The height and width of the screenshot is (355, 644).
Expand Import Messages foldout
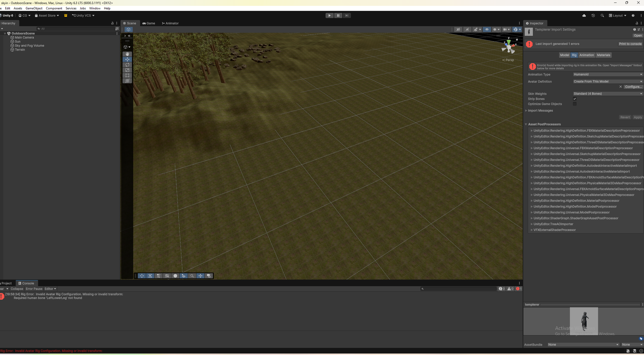pos(526,111)
